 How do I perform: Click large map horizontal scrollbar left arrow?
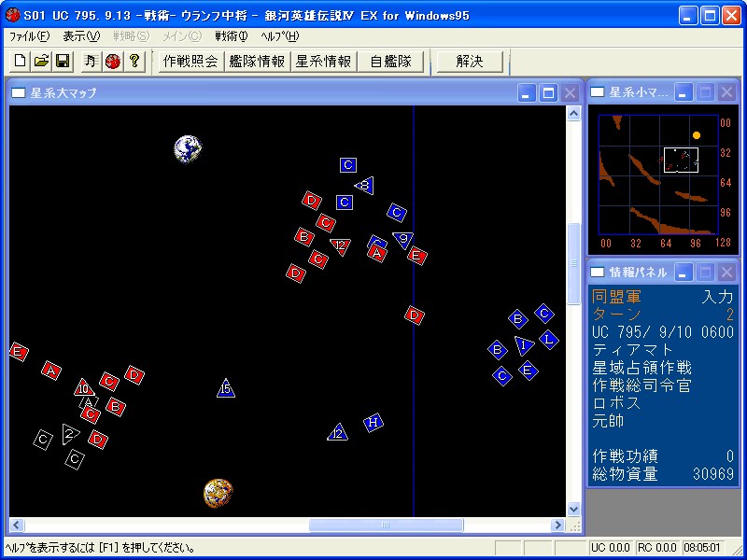[x=17, y=525]
